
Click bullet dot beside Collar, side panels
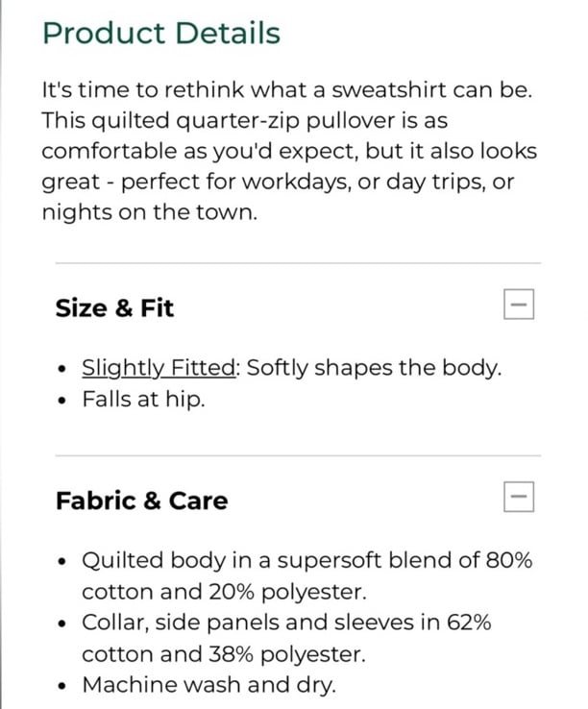62,624
